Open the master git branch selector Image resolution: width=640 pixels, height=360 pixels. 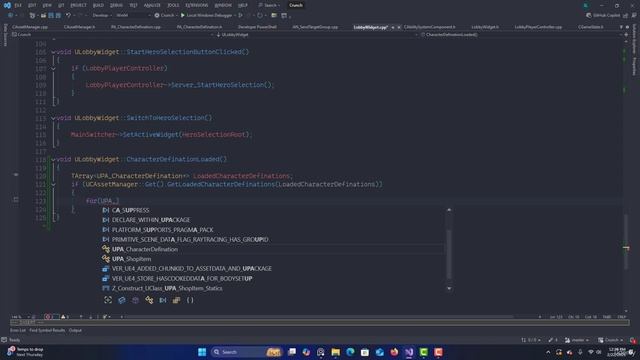pyautogui.click(x=577, y=340)
